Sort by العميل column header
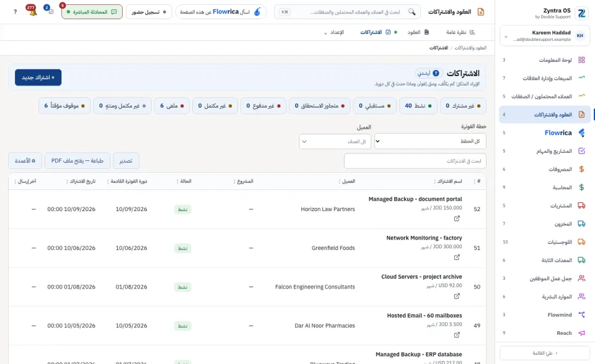Viewport: 595px width, 364px height. (x=347, y=181)
